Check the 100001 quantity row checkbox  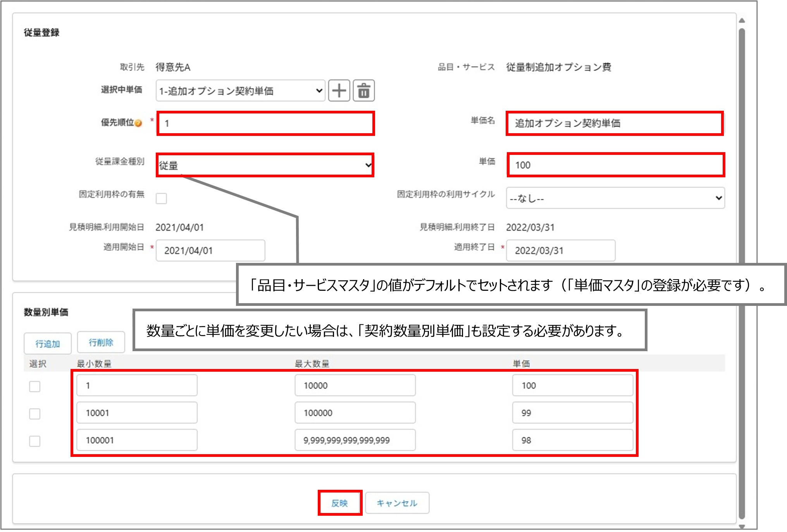coord(34,440)
